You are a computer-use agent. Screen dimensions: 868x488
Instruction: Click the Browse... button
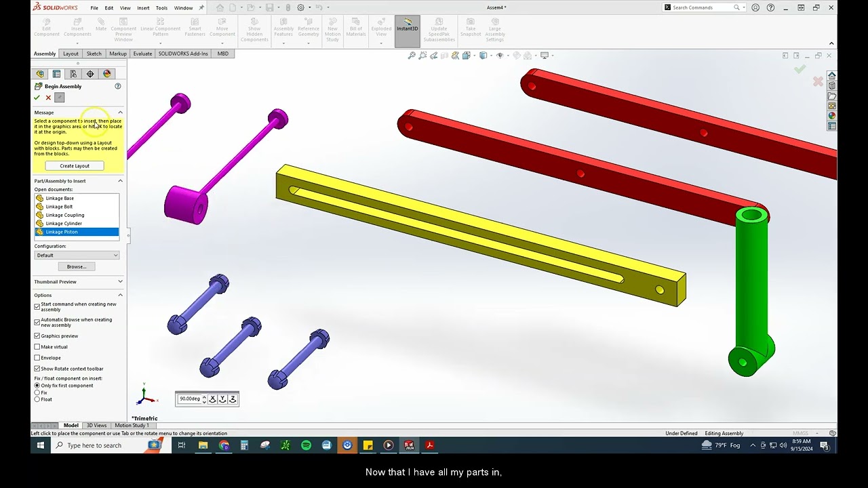tap(77, 266)
